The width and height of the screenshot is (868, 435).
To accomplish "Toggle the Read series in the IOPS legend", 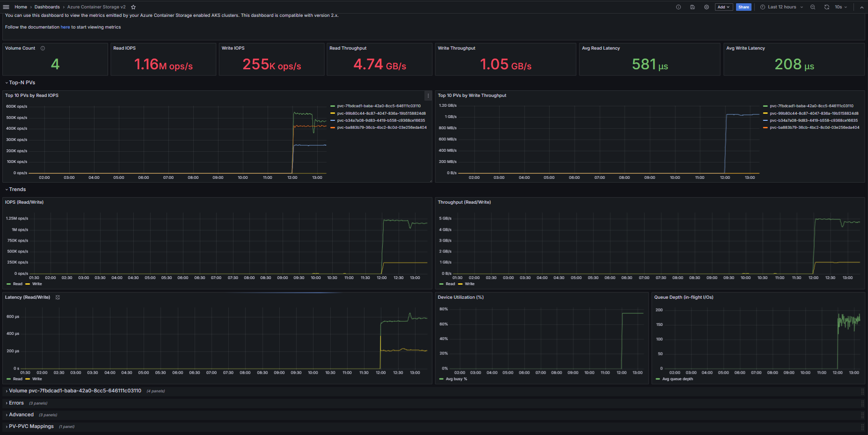I will pyautogui.click(x=17, y=284).
